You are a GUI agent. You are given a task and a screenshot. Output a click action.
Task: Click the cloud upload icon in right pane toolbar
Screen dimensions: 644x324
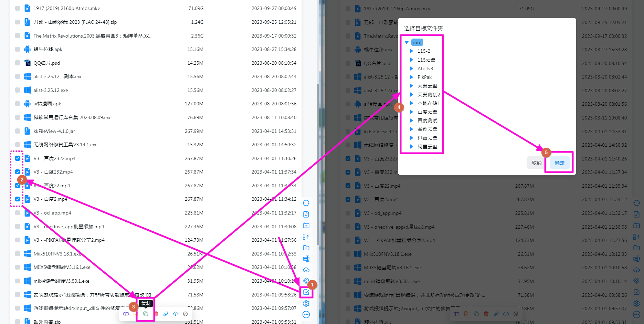click(x=636, y=270)
